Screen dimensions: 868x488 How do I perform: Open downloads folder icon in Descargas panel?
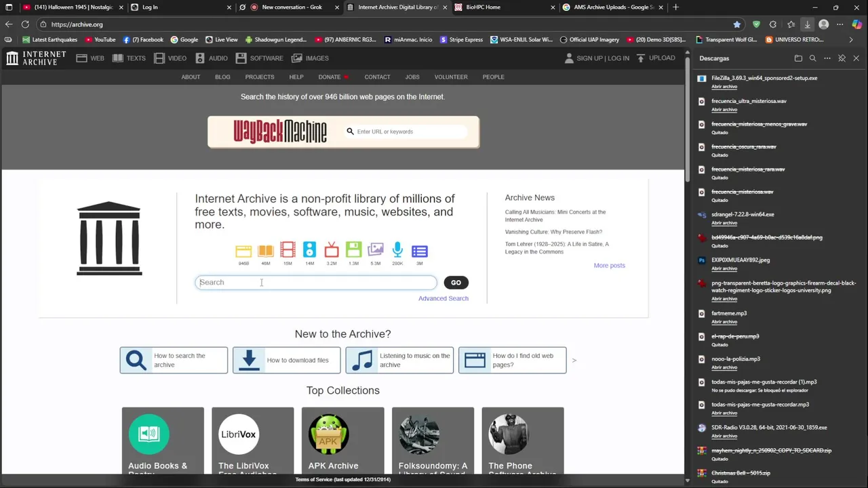798,58
